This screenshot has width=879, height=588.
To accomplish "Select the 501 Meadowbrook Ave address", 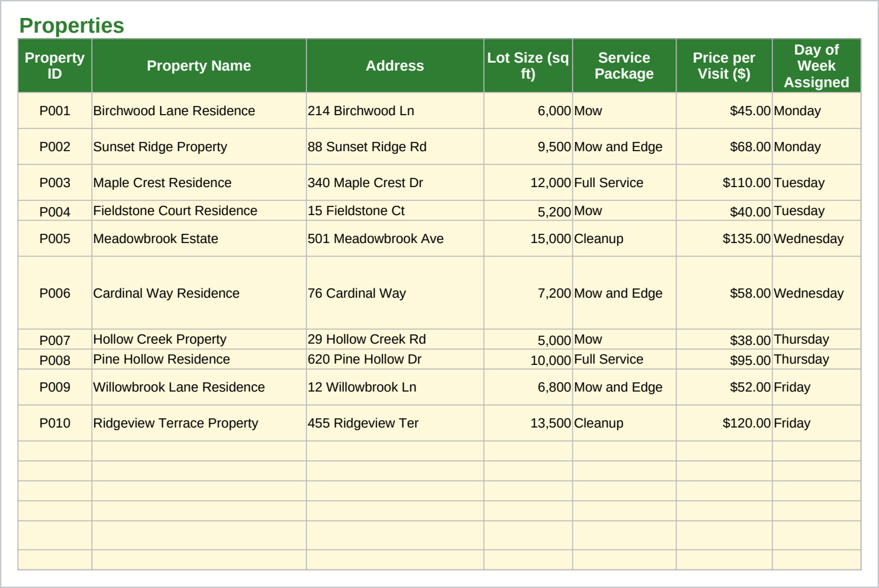I will [395, 239].
